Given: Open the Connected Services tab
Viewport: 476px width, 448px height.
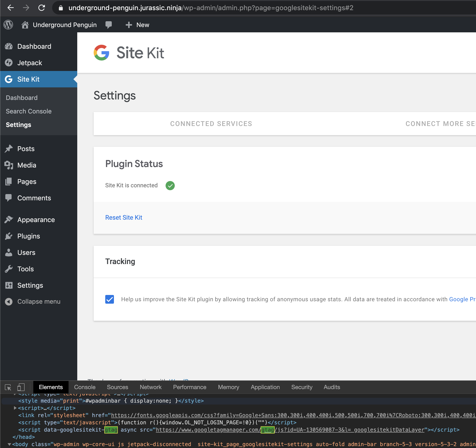Looking at the screenshot, I should click(x=211, y=124).
